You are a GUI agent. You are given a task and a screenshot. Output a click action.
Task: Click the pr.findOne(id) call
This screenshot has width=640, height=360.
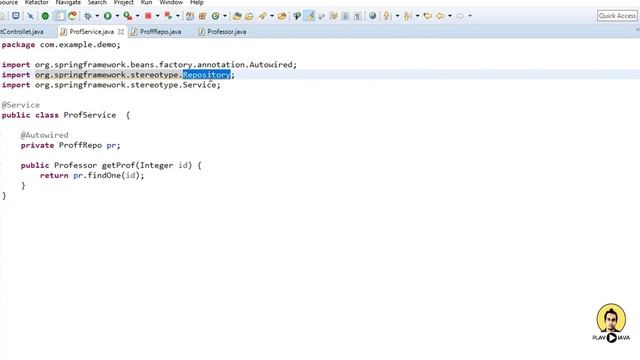click(x=109, y=176)
